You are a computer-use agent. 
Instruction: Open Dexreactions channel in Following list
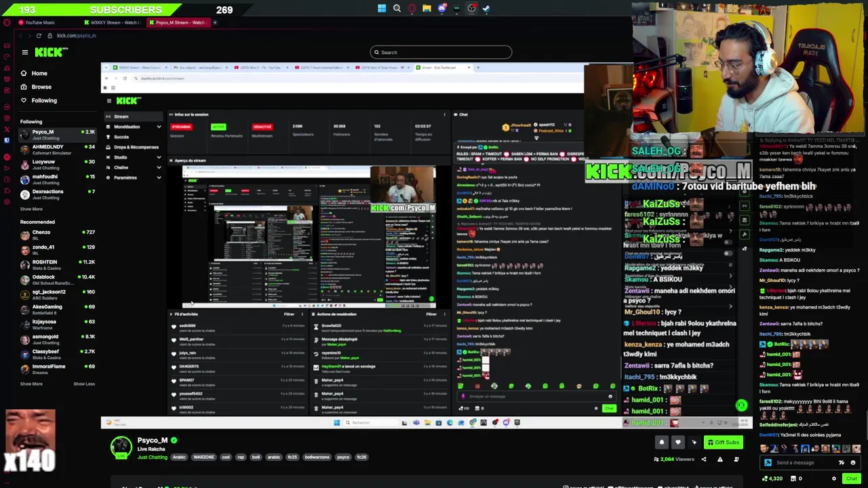tap(57, 195)
